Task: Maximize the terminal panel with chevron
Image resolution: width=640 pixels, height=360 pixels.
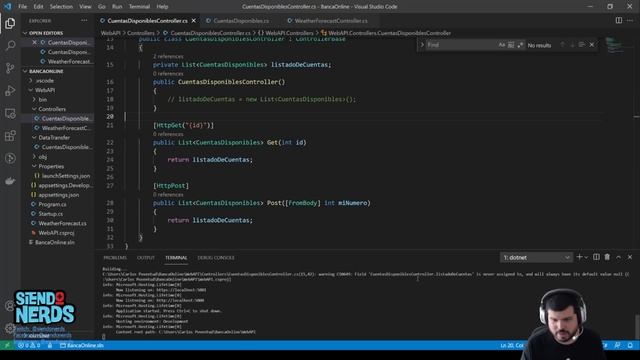Action: pyautogui.click(x=618, y=257)
